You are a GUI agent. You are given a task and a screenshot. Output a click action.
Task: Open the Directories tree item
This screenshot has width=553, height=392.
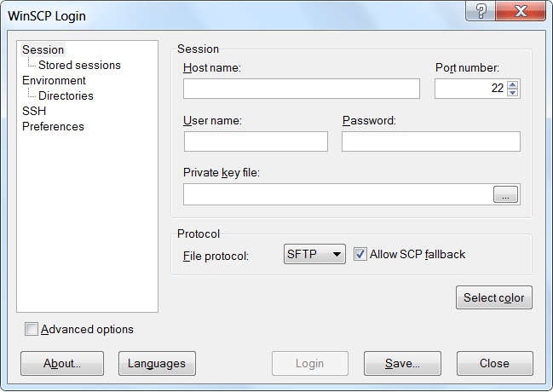(x=66, y=96)
